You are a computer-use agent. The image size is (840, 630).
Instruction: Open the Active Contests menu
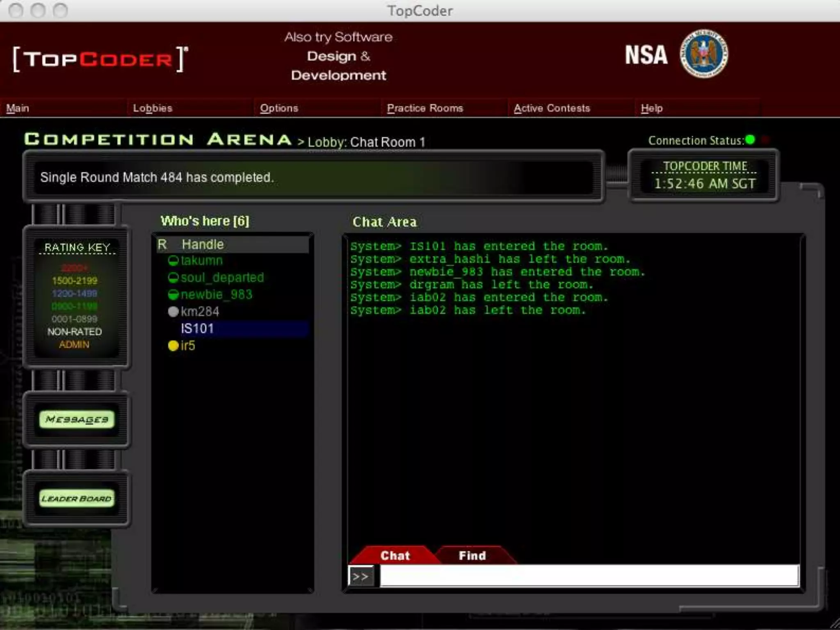click(x=552, y=108)
